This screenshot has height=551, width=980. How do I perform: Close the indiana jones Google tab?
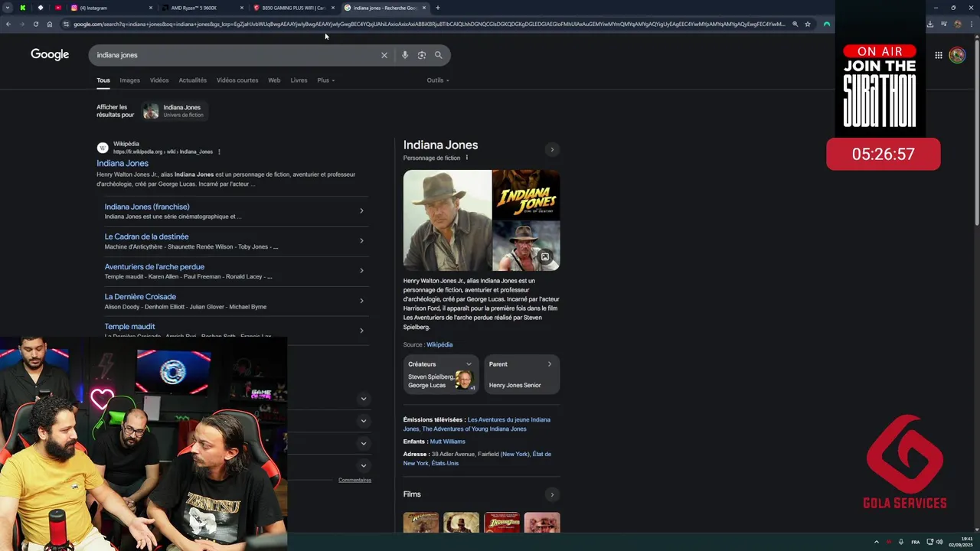tap(423, 8)
